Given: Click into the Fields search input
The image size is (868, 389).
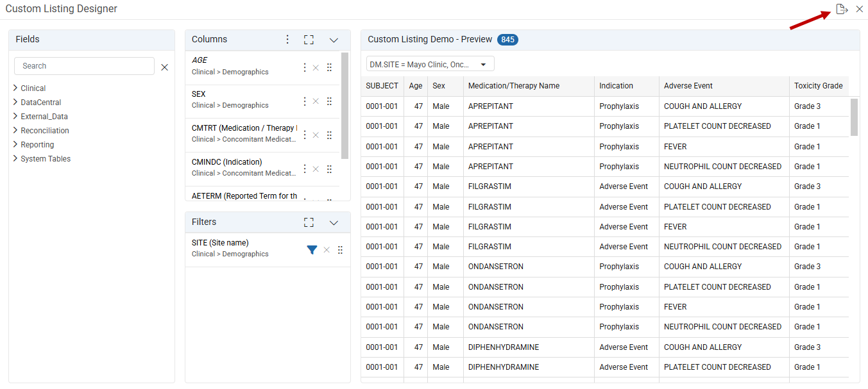Looking at the screenshot, I should pos(84,66).
